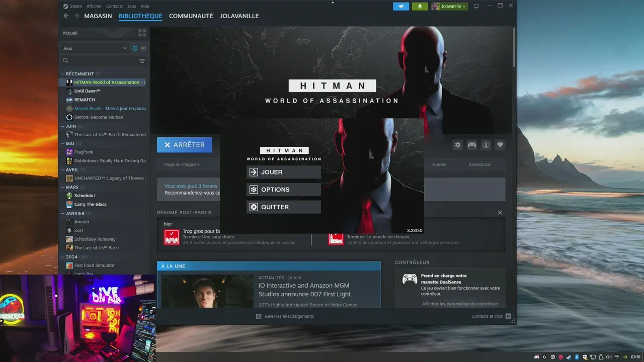Open Discord from the system tray
The height and width of the screenshot is (362, 644).
(537, 357)
